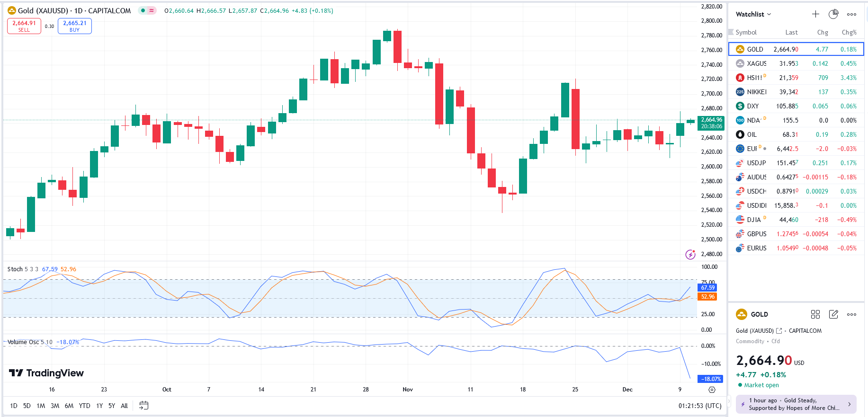Click the add symbol plus icon in Watchlist
This screenshot has height=417, width=868.
(815, 14)
